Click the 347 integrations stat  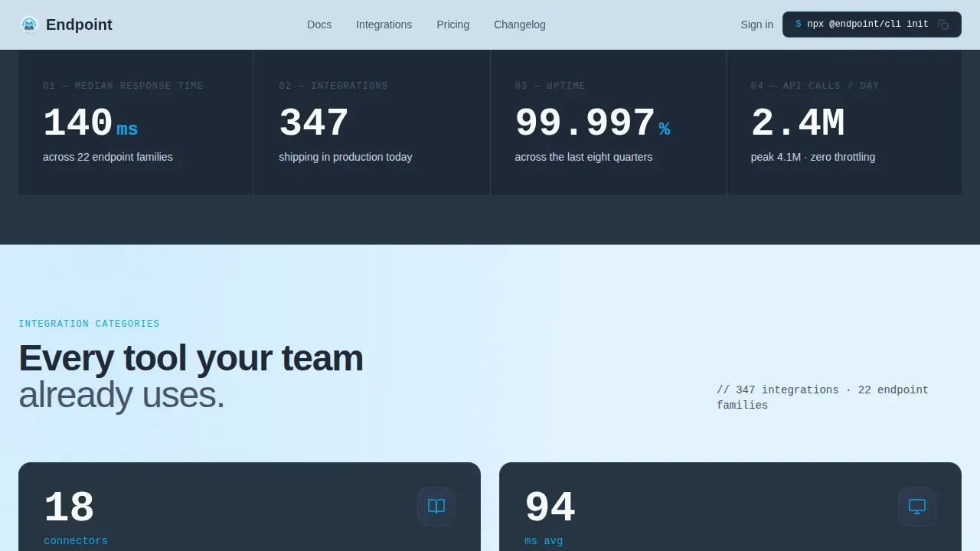pos(314,124)
